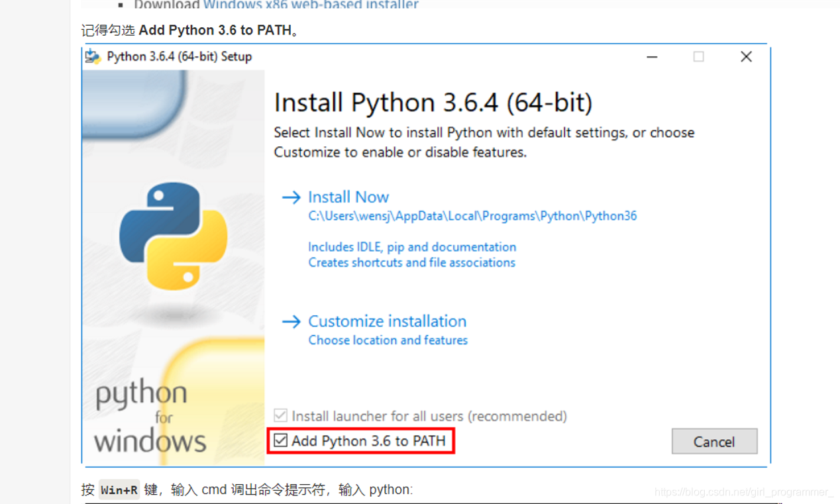Click Install Now option

click(348, 197)
